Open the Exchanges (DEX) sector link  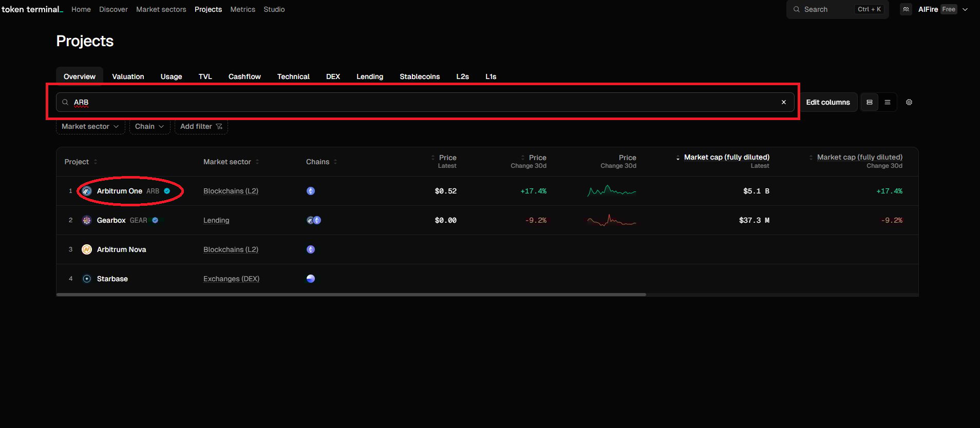click(231, 279)
